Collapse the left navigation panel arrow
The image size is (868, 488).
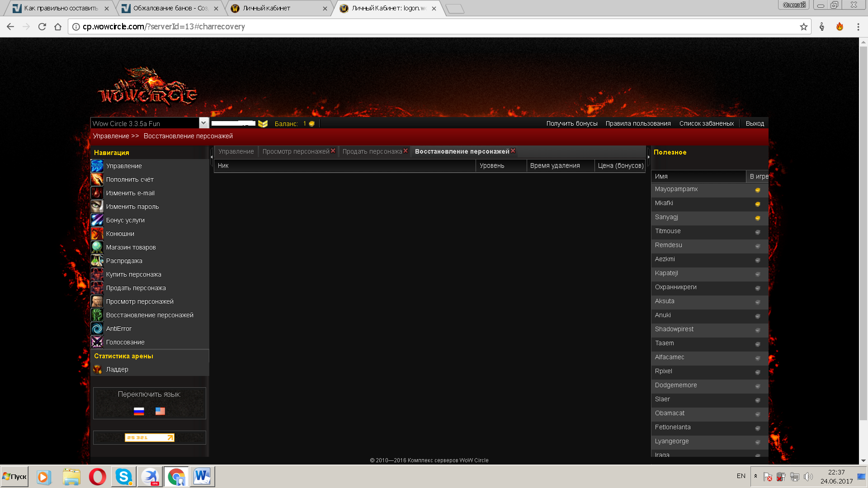[212, 157]
